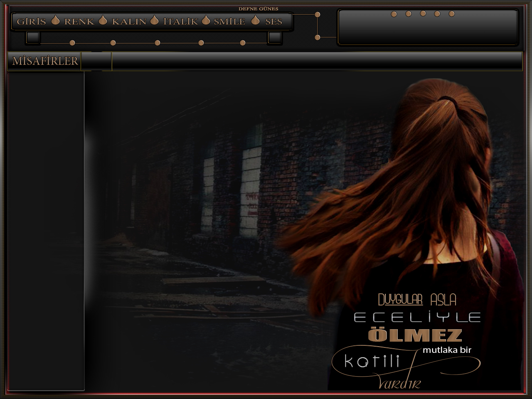The image size is (532, 399).
Task: Click drop icon between İTALİK and SMİLE
Action: [206, 20]
